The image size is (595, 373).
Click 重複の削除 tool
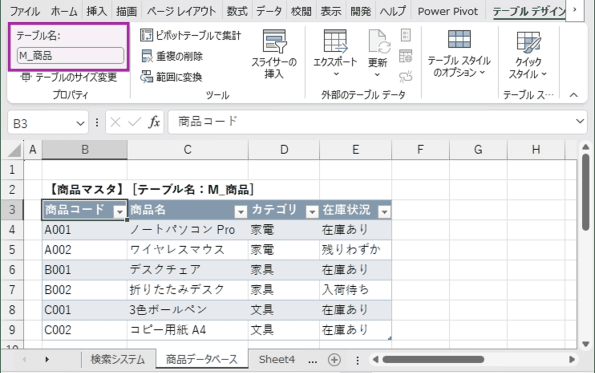coord(172,56)
